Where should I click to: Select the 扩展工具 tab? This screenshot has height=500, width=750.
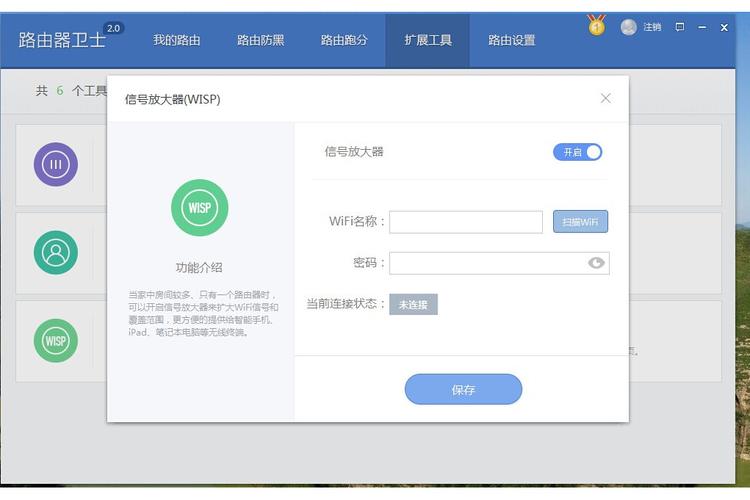tap(428, 41)
